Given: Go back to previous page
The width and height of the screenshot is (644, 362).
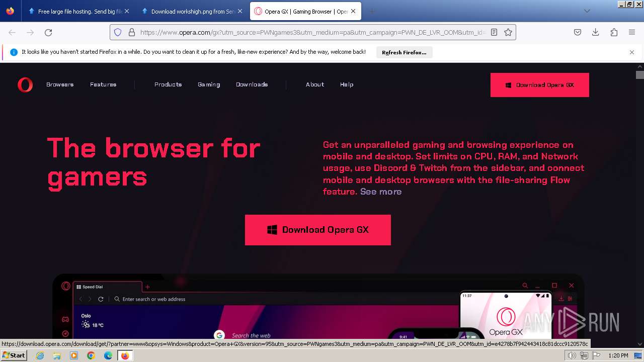Looking at the screenshot, I should point(12,32).
